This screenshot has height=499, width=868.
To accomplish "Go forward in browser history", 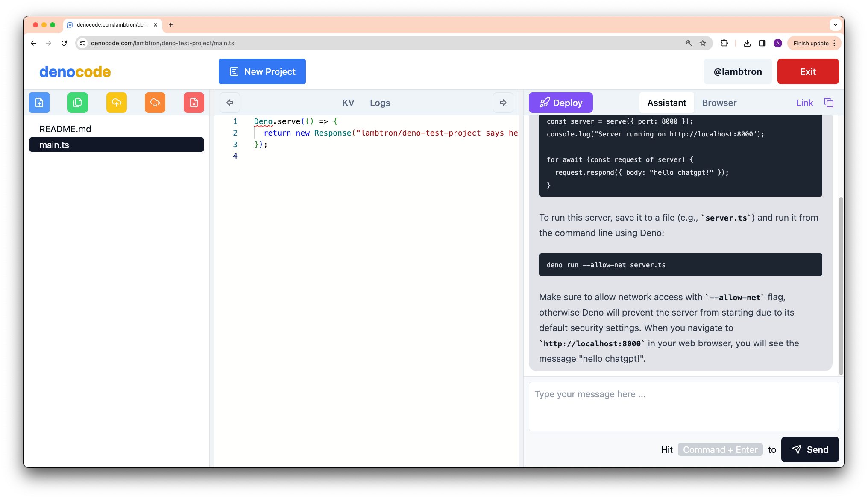I will click(x=49, y=43).
